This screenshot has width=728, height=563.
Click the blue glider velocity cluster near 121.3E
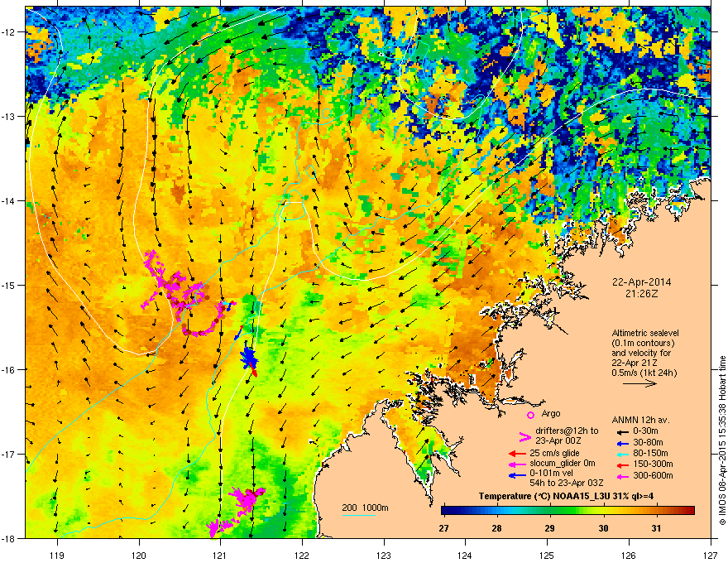click(x=249, y=357)
